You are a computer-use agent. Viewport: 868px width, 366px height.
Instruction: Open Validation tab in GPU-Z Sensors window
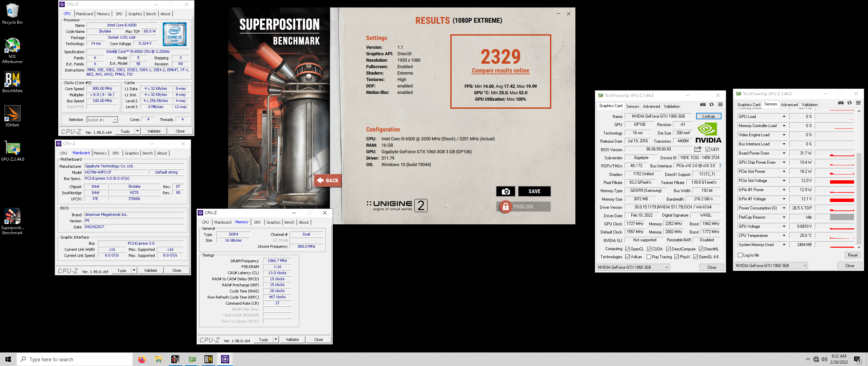[x=809, y=105]
